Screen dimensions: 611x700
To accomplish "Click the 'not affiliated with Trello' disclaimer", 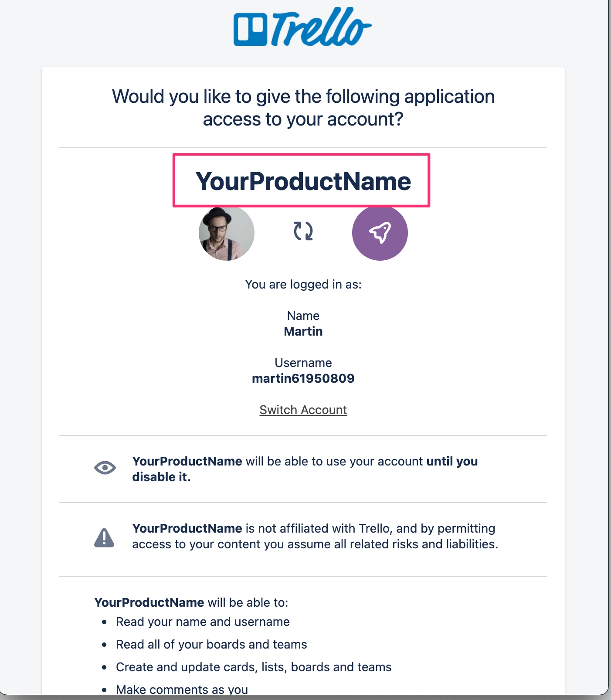I will pos(315,536).
